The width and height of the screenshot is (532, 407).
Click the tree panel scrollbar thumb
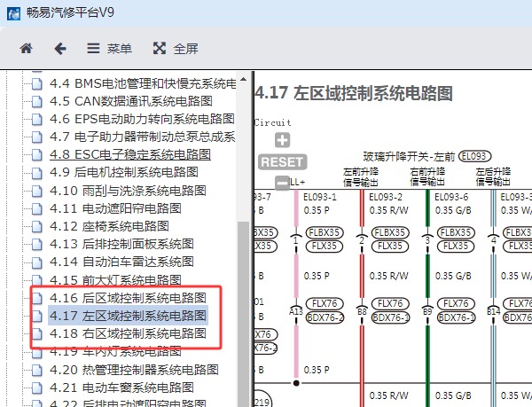tap(243, 314)
